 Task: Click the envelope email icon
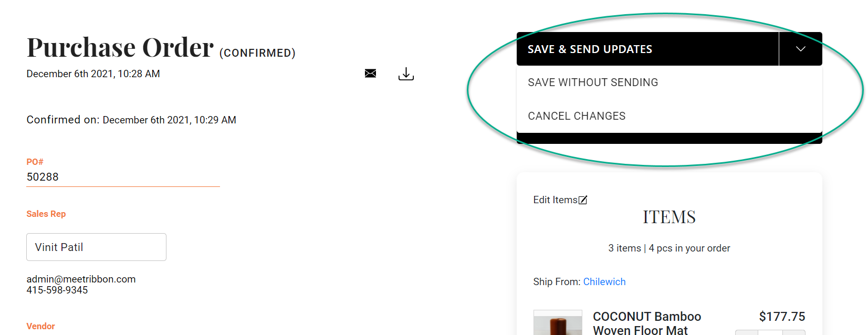pyautogui.click(x=370, y=73)
